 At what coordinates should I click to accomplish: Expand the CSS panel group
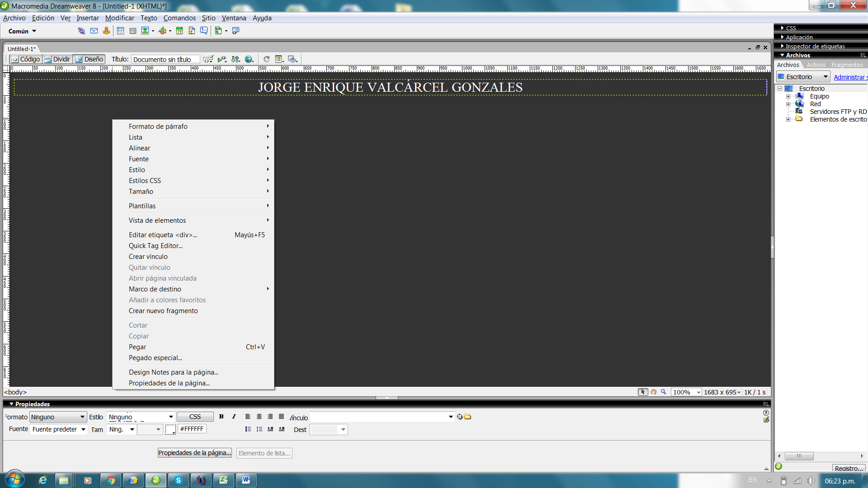[x=791, y=28]
